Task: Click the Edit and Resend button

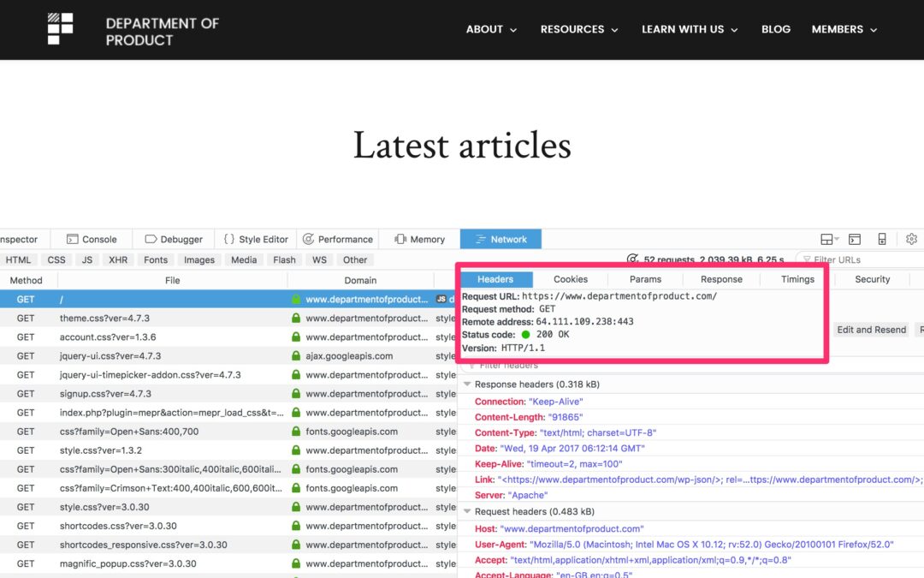Action: (x=872, y=330)
